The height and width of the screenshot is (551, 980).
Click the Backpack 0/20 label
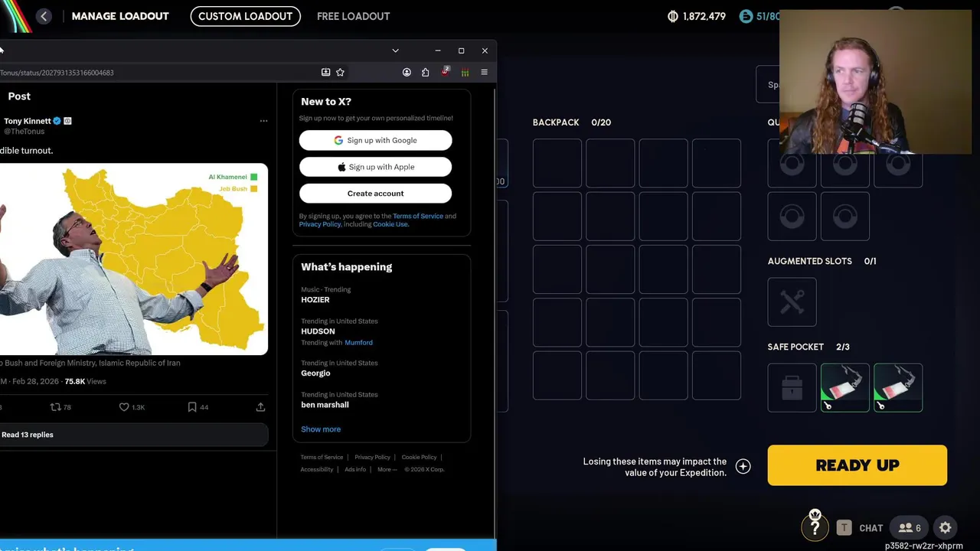pyautogui.click(x=571, y=122)
